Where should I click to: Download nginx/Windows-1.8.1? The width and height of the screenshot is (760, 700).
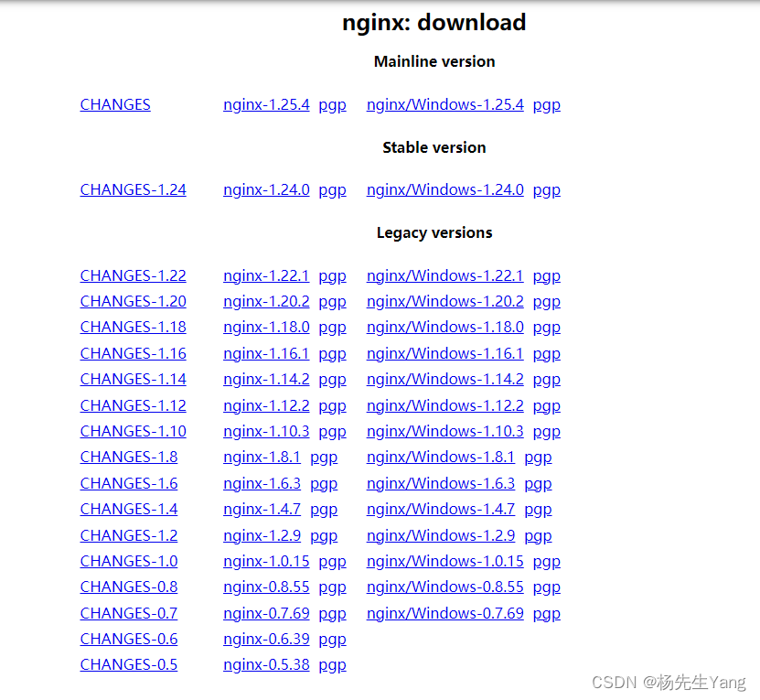click(x=441, y=458)
